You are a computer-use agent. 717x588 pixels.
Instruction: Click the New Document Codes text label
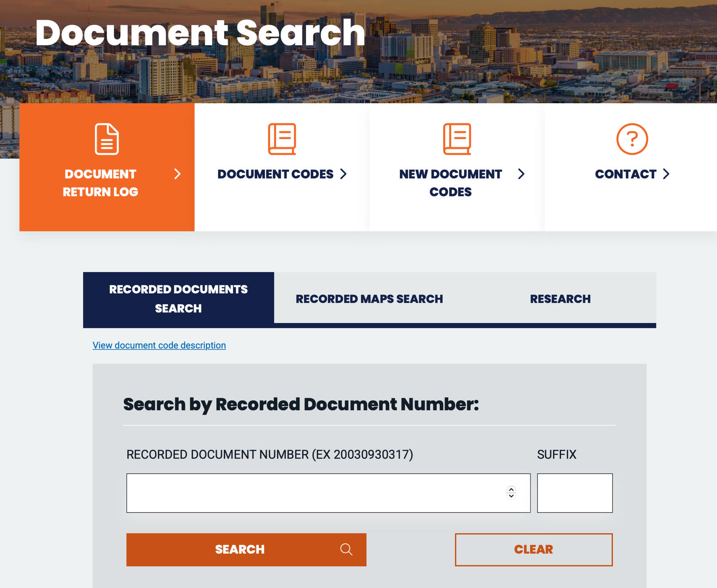pyautogui.click(x=450, y=183)
